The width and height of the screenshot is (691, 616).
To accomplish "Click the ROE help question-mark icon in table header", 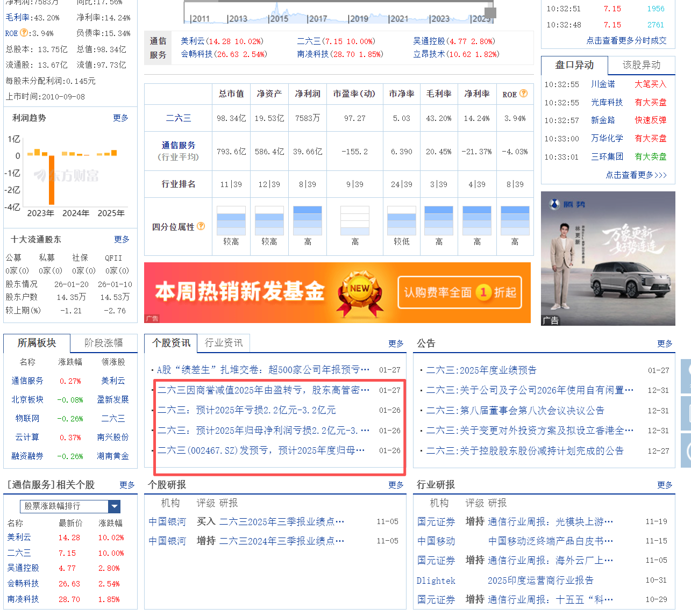I will tap(524, 94).
